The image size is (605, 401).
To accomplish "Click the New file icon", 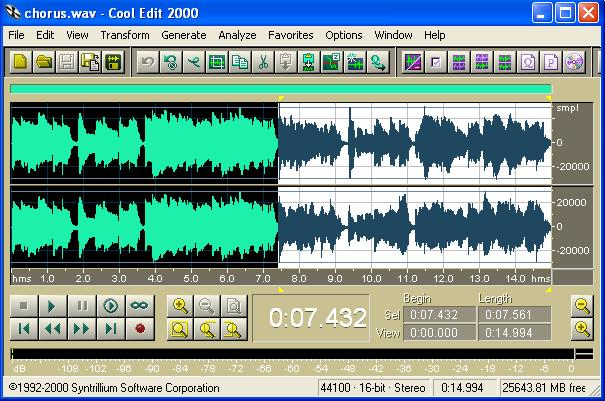I will tap(20, 62).
